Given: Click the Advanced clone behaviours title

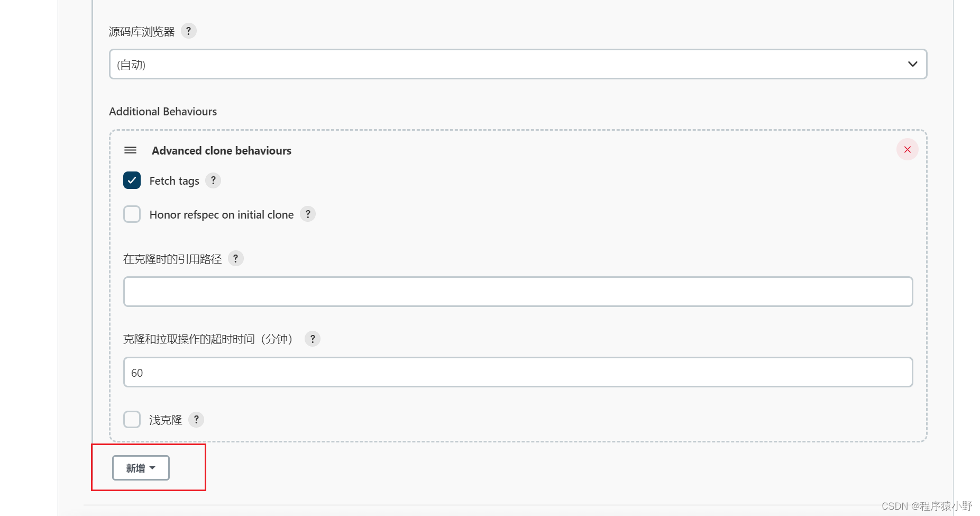Looking at the screenshot, I should pyautogui.click(x=221, y=151).
